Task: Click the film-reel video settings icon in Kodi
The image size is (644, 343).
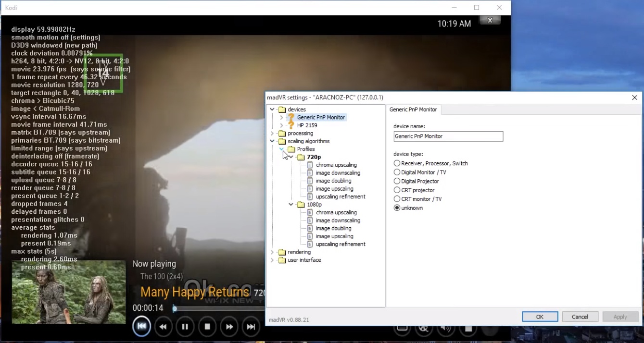Action: tap(423, 328)
